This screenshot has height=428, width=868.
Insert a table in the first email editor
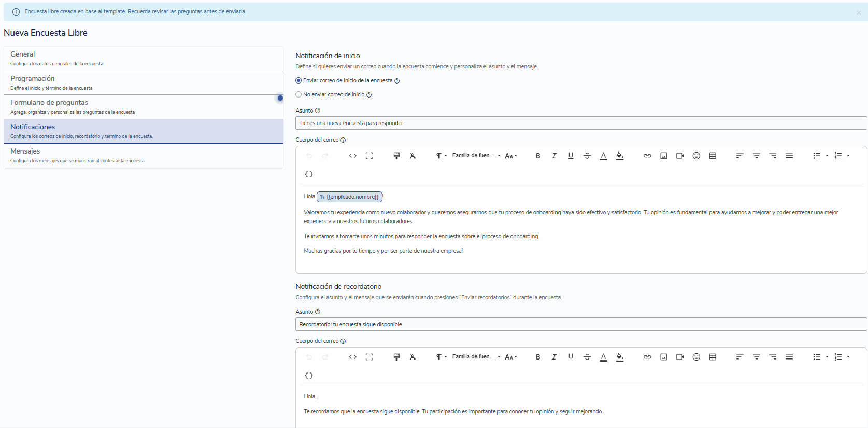coord(713,156)
